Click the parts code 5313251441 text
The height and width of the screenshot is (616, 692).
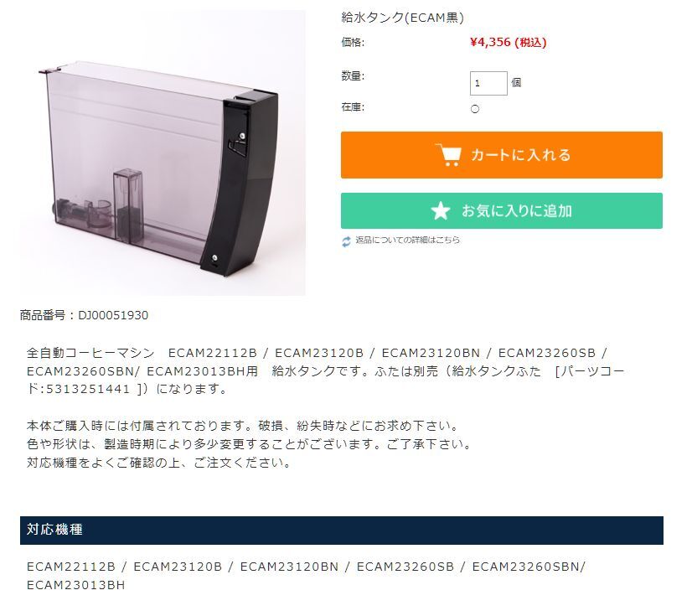pos(88,389)
